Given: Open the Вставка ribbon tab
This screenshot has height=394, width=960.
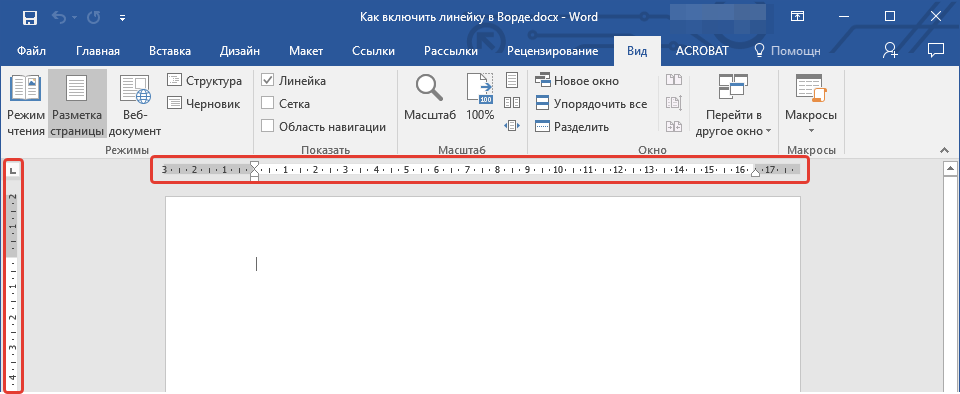Looking at the screenshot, I should tap(170, 51).
